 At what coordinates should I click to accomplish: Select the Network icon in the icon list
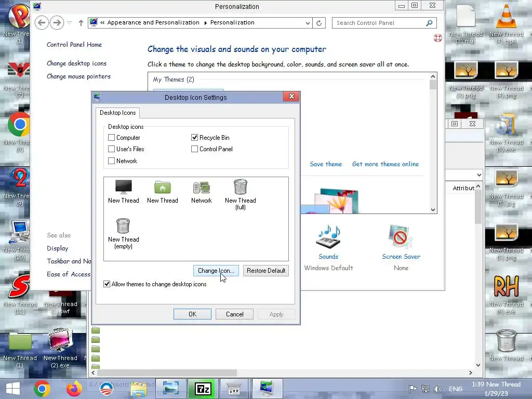pos(201,192)
